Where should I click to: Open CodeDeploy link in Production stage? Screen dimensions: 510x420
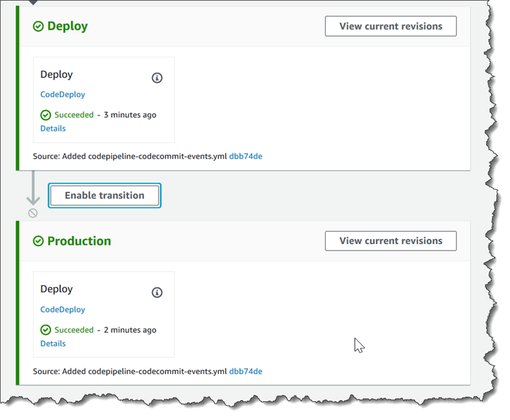click(x=62, y=309)
